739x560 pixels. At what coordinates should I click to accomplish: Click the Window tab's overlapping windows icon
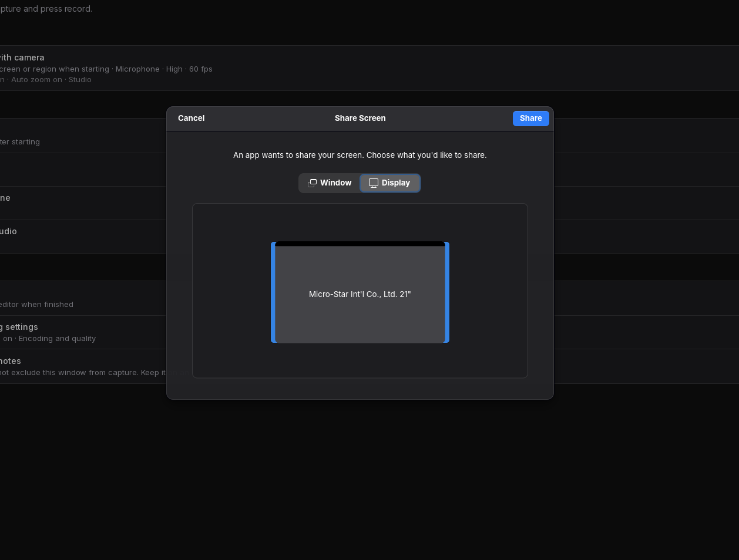[x=313, y=183]
